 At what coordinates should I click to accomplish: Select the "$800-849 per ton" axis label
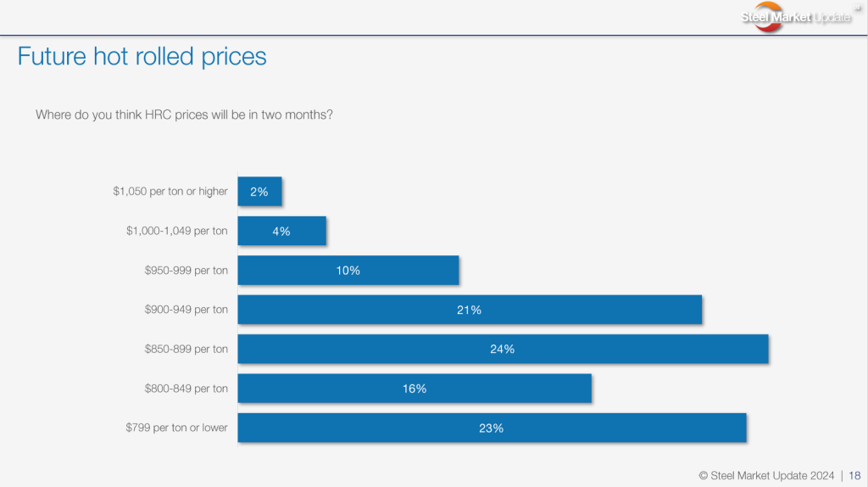tap(186, 389)
